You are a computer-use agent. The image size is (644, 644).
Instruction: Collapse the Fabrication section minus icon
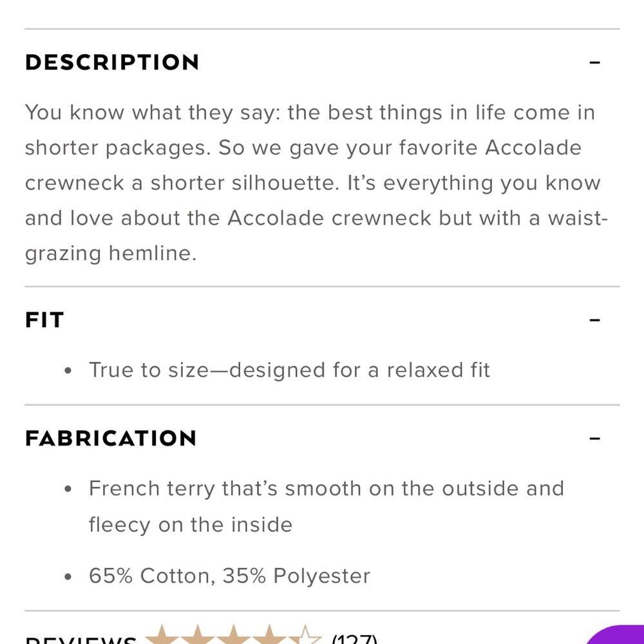(x=594, y=438)
